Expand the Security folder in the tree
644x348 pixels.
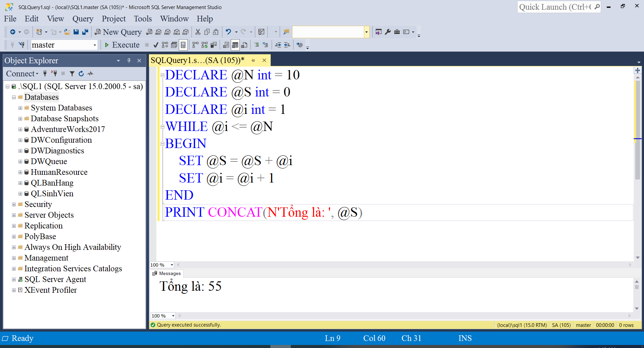14,204
